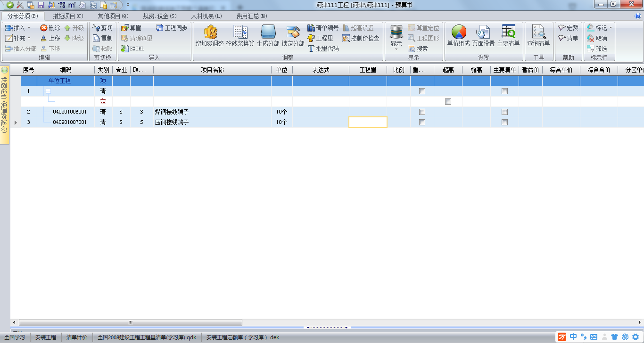Click the red 删除 delete button
Screen dimensions: 644x343
pyautogui.click(x=50, y=28)
